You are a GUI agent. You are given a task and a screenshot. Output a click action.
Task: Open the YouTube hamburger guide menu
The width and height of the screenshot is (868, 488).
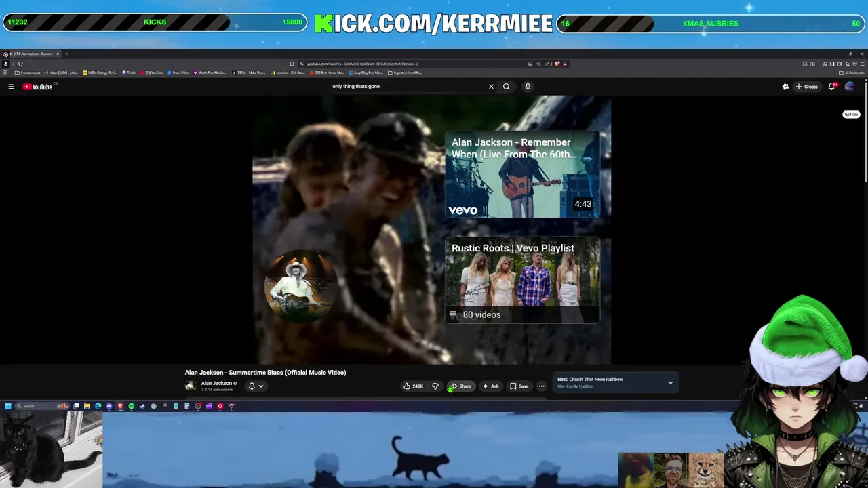pyautogui.click(x=11, y=87)
